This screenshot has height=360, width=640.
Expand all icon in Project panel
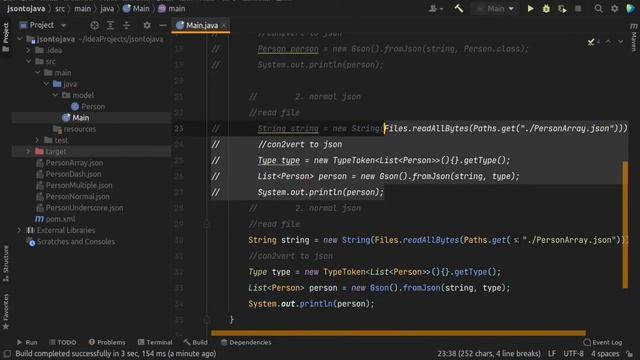[110, 25]
